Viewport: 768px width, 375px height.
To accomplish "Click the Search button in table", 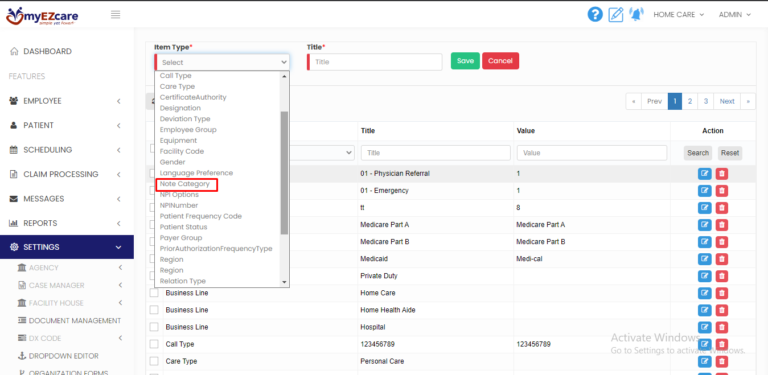I will point(698,153).
